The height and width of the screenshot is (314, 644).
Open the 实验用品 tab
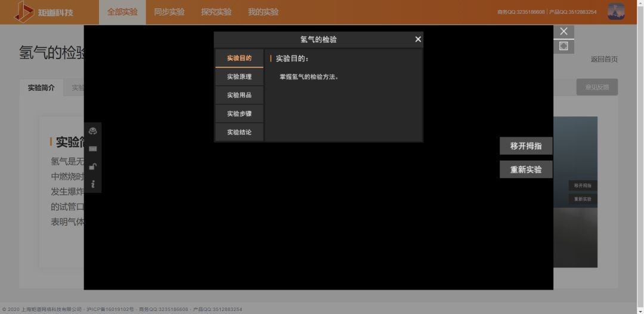tap(240, 96)
